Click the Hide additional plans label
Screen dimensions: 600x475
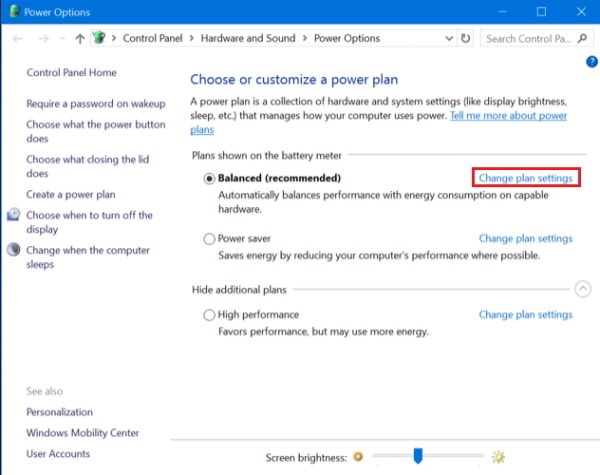(239, 290)
